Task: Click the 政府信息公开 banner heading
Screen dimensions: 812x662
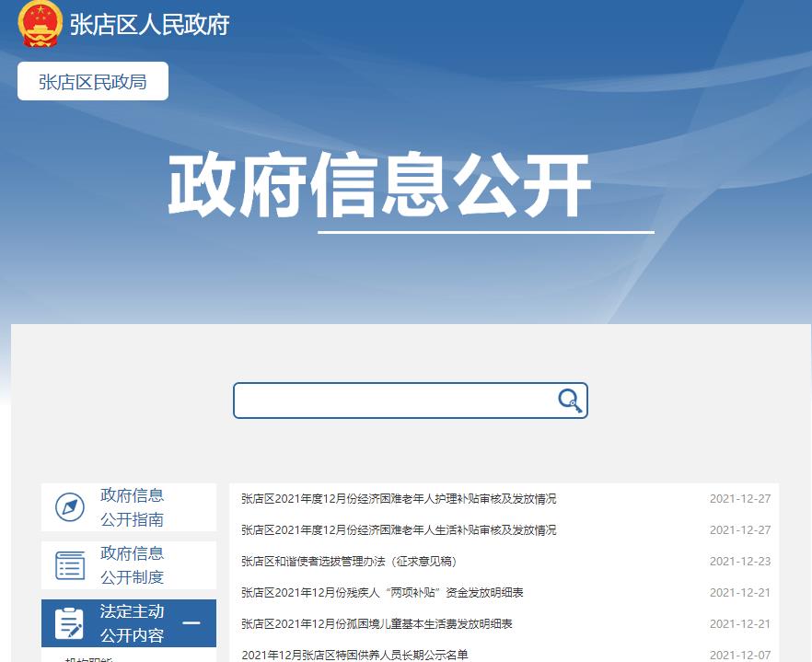Action: coord(378,187)
